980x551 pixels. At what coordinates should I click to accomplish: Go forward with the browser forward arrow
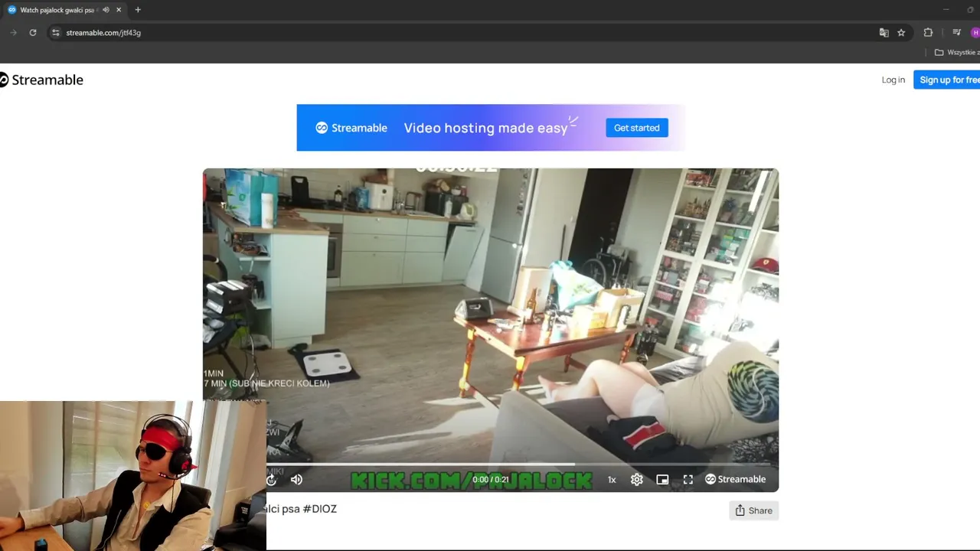pos(13,33)
